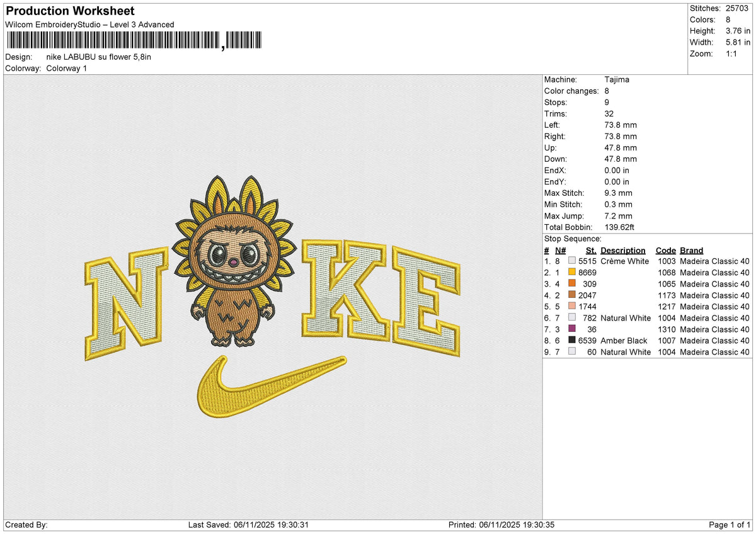This screenshot has height=534, width=756.
Task: Click the "St." column header
Action: (591, 251)
